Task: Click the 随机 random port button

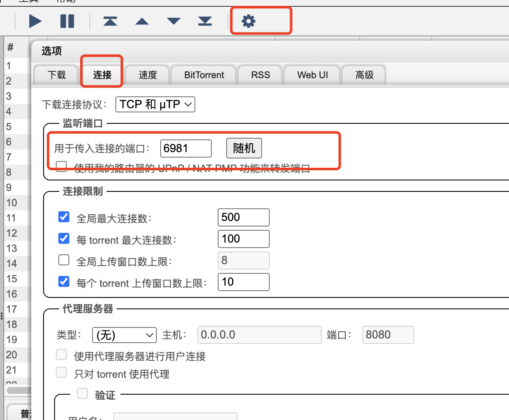Action: (x=244, y=148)
